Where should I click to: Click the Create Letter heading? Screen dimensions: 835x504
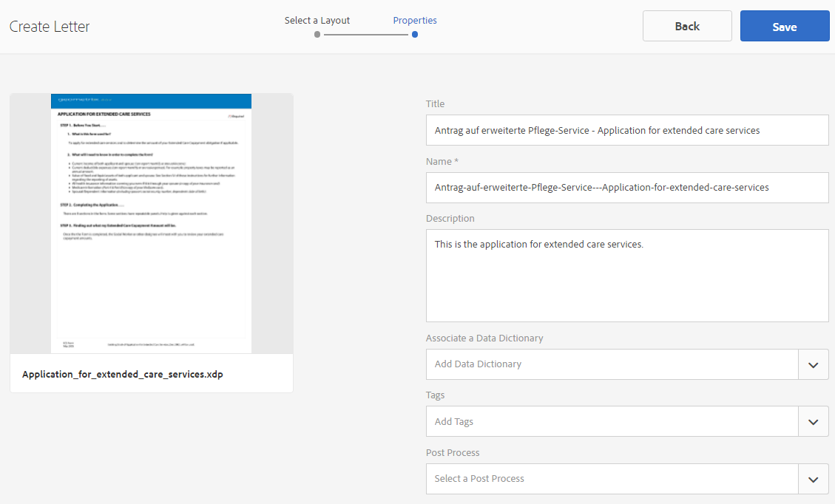(50, 27)
